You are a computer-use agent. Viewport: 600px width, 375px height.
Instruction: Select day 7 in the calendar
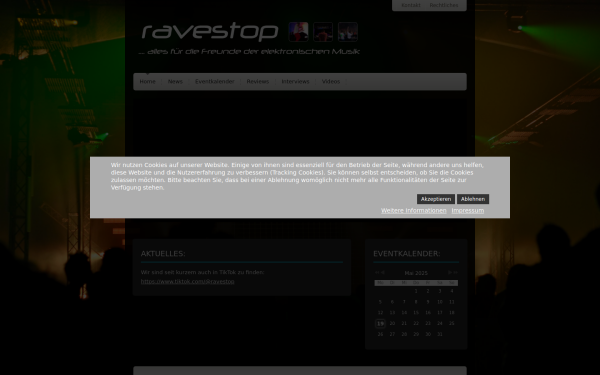click(x=404, y=302)
